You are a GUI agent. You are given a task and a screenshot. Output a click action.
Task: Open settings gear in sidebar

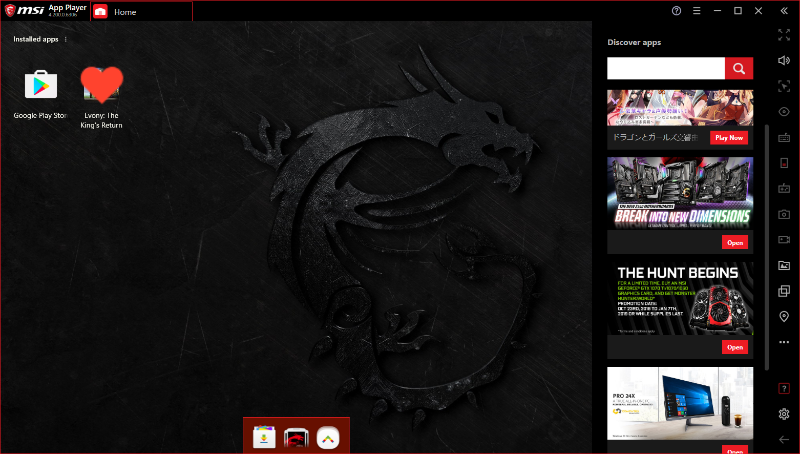click(784, 414)
